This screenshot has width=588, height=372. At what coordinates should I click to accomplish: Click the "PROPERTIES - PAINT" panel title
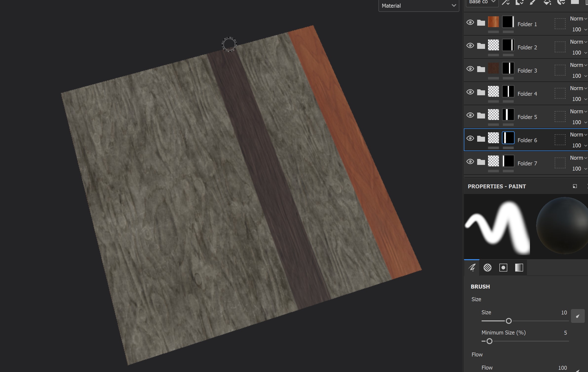coord(497,186)
